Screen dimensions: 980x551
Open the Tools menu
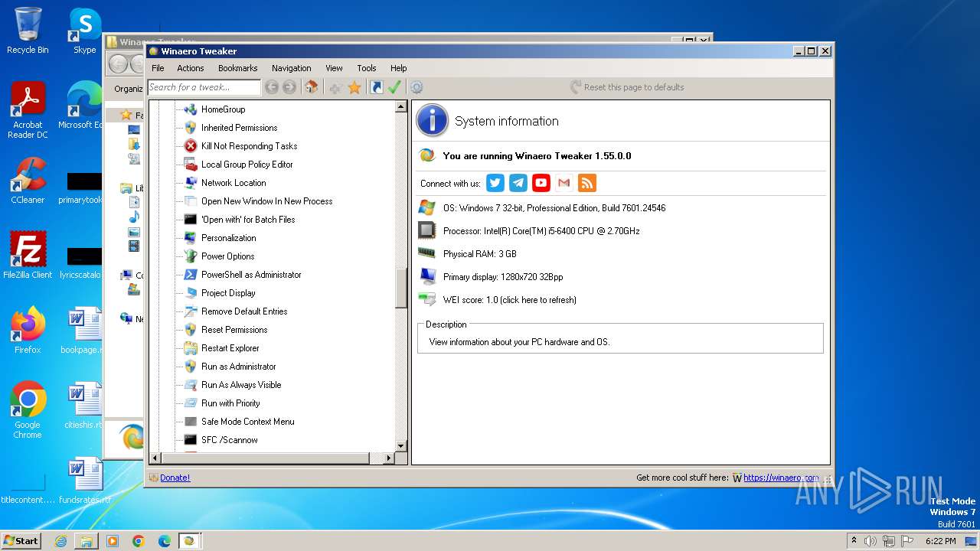tap(367, 68)
